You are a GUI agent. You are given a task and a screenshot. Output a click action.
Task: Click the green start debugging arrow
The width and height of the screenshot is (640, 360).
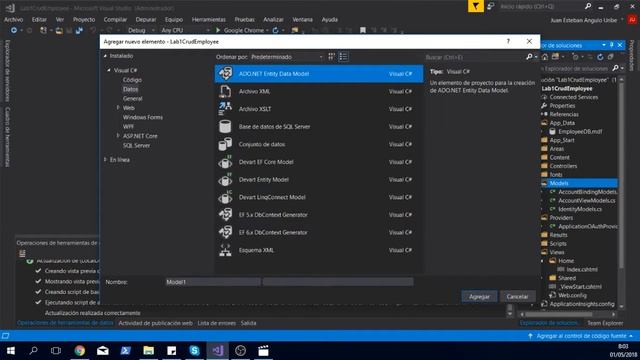pos(218,30)
